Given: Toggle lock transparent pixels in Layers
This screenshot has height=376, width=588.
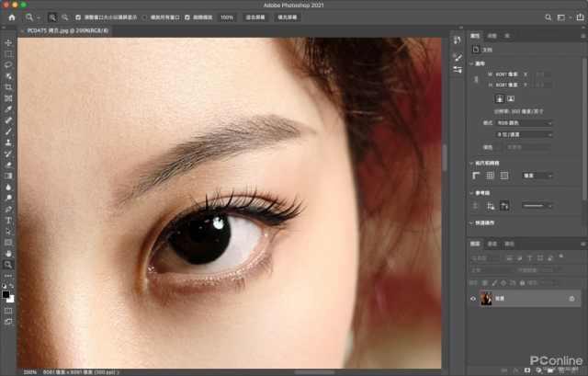Looking at the screenshot, I should (485, 282).
